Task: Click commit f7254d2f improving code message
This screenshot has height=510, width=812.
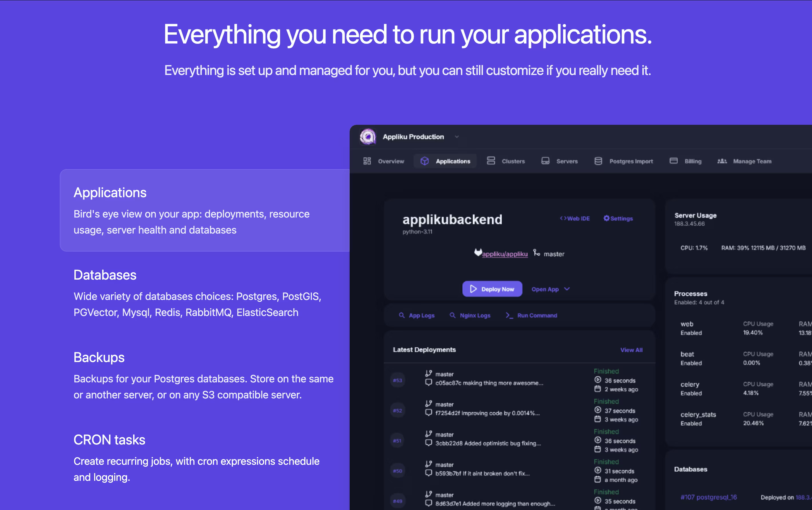Action: click(488, 413)
